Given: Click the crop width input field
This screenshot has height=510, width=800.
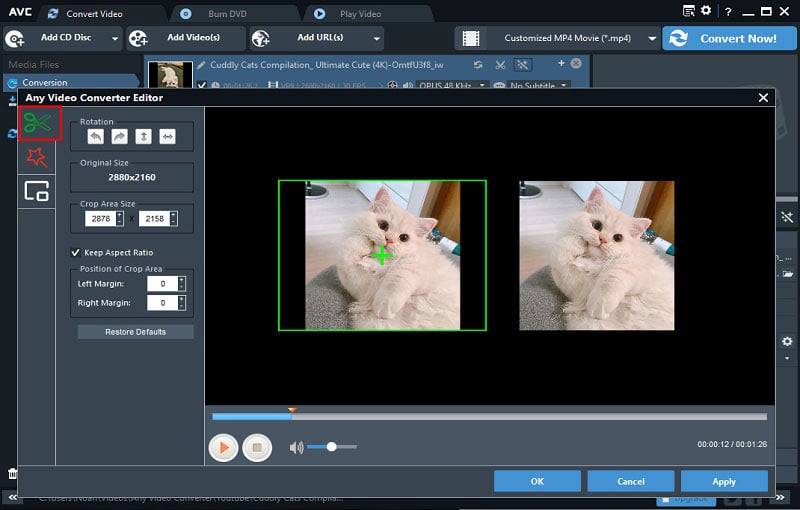Looking at the screenshot, I should (x=101, y=218).
